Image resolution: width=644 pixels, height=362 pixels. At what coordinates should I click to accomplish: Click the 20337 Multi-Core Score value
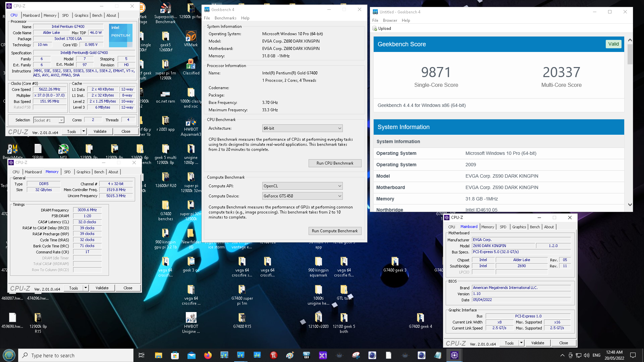coord(561,72)
